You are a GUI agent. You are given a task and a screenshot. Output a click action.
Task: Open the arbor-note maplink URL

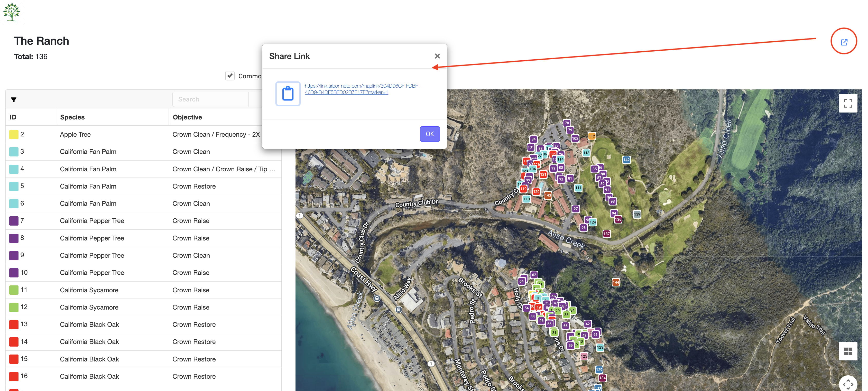362,89
